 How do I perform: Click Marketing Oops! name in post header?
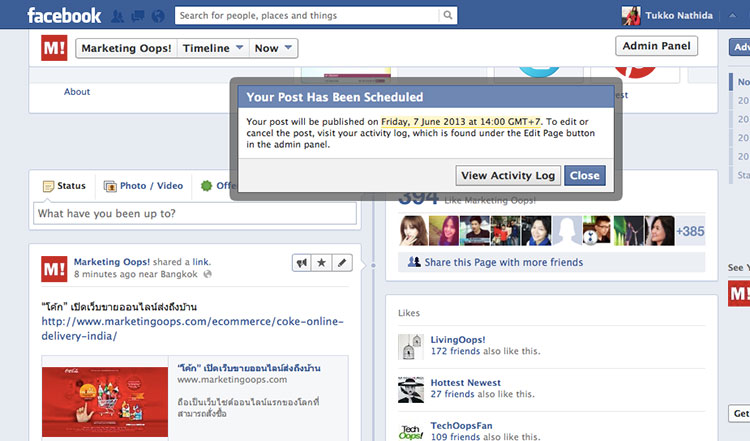pos(111,262)
